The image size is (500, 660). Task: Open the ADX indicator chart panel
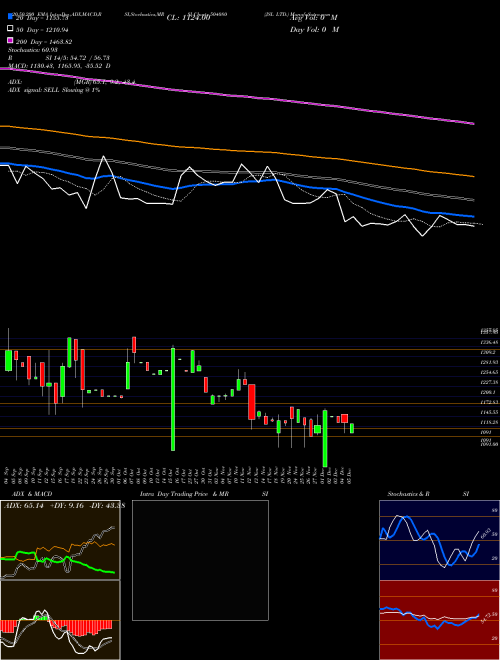[x=60, y=540]
